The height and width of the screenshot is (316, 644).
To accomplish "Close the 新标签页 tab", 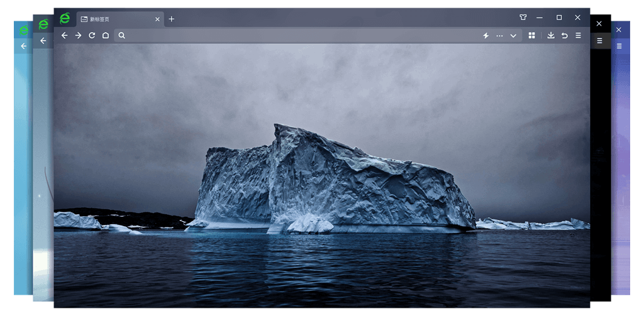I will tap(157, 19).
